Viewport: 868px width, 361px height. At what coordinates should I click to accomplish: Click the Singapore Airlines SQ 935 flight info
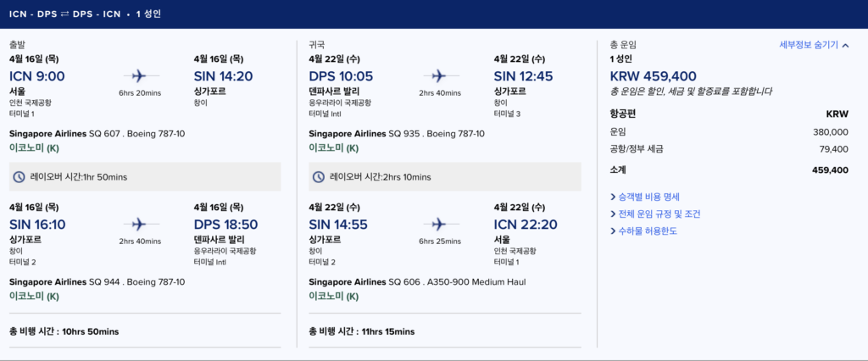tap(397, 134)
